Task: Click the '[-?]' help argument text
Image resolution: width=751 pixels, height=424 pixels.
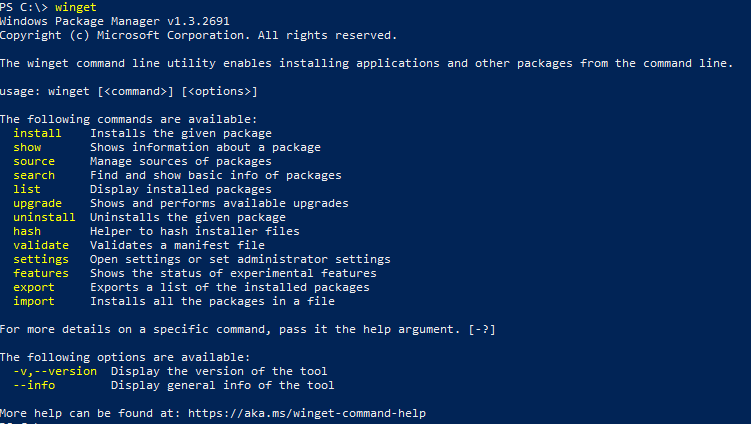Action: click(482, 330)
